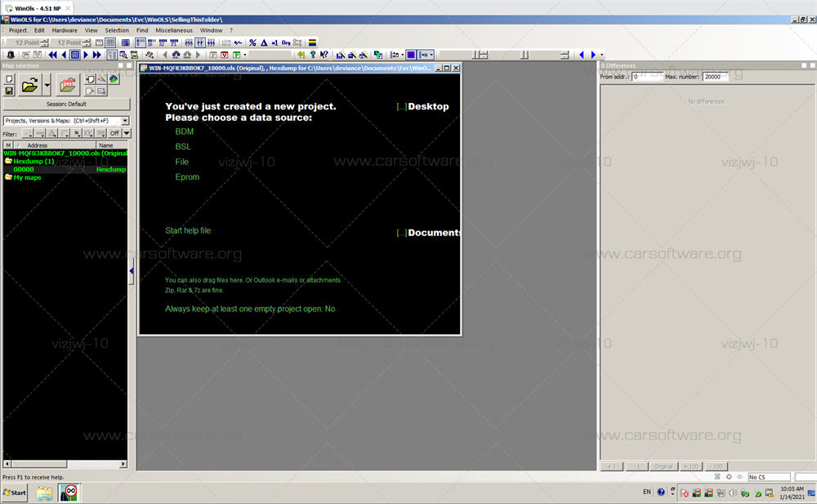Image resolution: width=817 pixels, height=504 pixels.
Task: Click the rewind double arrow icon
Action: 52,55
